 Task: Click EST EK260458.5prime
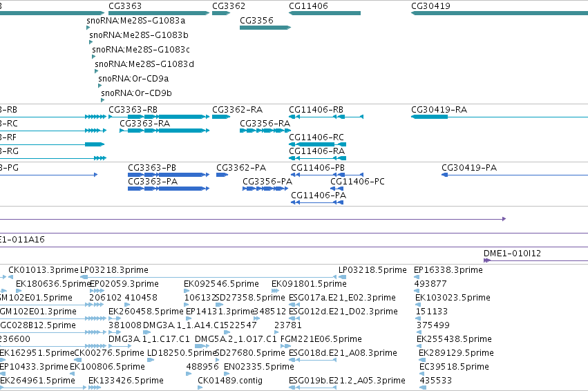[146, 312]
